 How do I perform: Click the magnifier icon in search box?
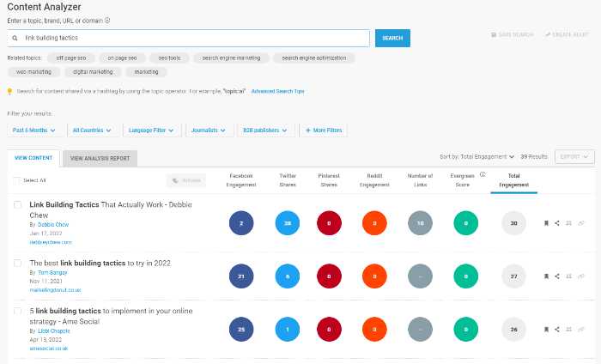click(15, 39)
